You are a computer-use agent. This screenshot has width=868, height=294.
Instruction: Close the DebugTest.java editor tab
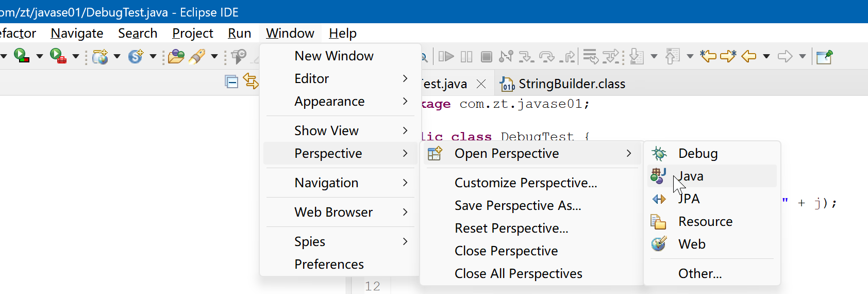pos(481,84)
